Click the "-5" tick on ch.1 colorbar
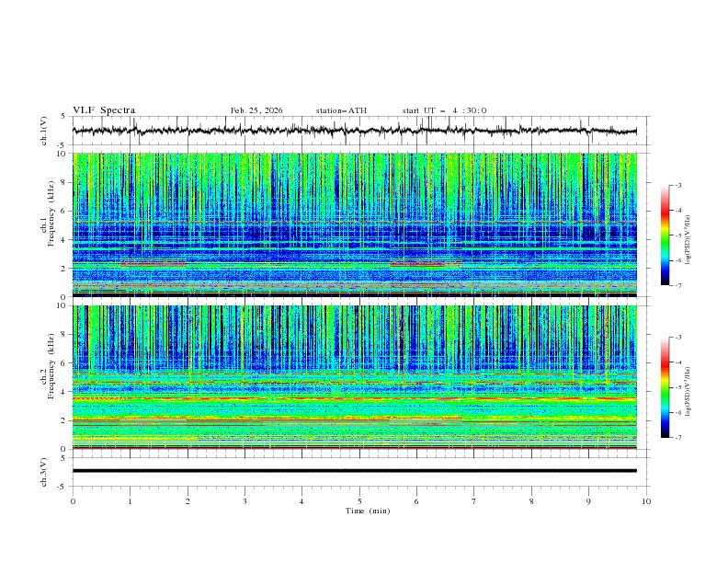Image resolution: width=728 pixels, height=563 pixels. click(677, 236)
